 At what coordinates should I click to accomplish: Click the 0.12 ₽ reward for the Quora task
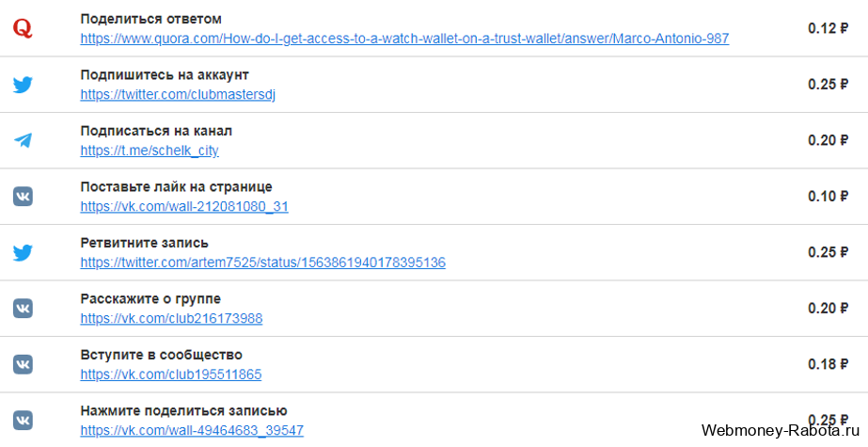[x=829, y=28]
